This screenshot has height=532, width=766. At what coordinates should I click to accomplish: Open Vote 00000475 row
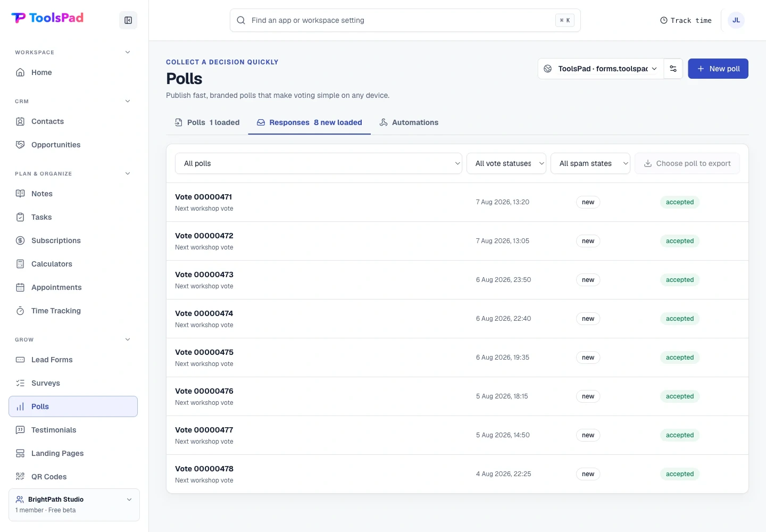(x=457, y=358)
